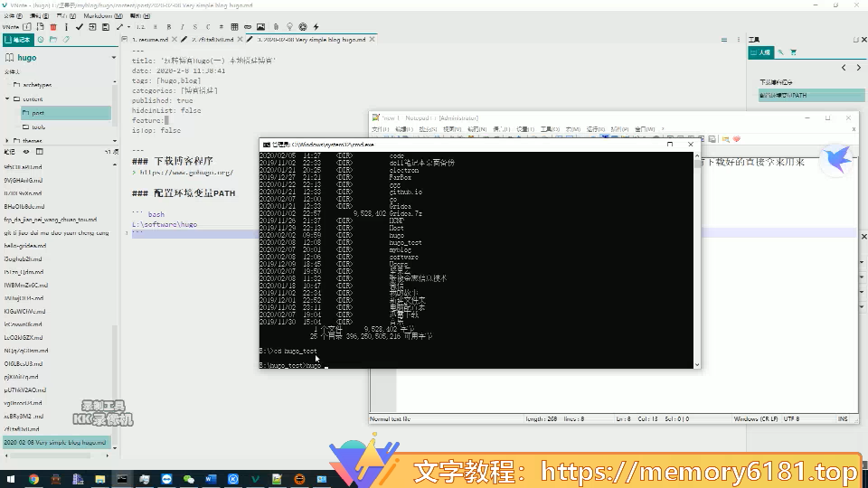The width and height of the screenshot is (868, 488).
Task: Expand the themes folder in tree
Action: pyautogui.click(x=6, y=141)
